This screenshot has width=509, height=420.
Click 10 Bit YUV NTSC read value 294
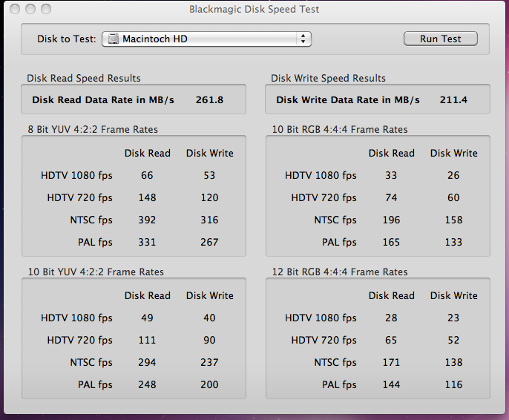click(147, 362)
